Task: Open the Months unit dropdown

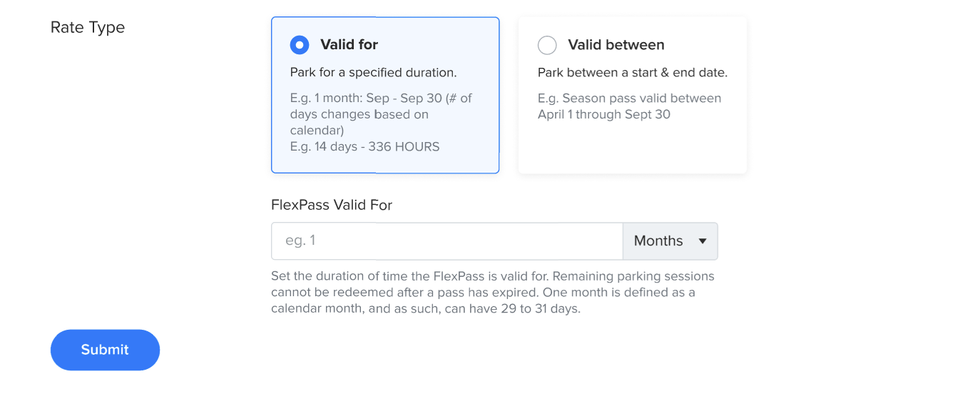Action: tap(670, 241)
